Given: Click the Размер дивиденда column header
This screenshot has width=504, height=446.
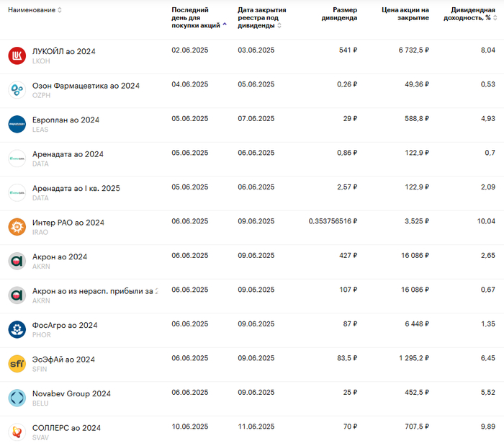Looking at the screenshot, I should pyautogui.click(x=339, y=14).
